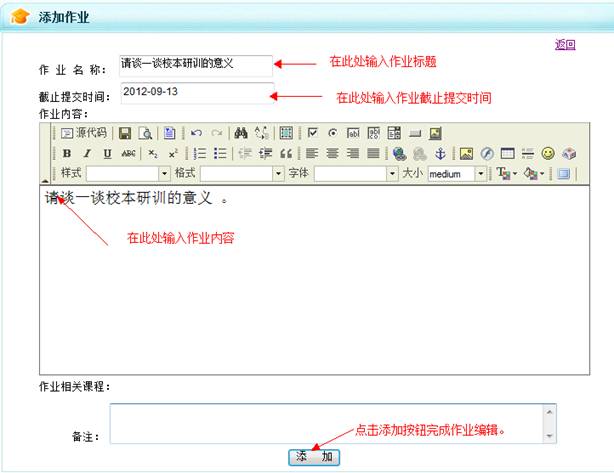The image size is (614, 473).
Task: Insert a horizontal line
Action: coord(528,153)
